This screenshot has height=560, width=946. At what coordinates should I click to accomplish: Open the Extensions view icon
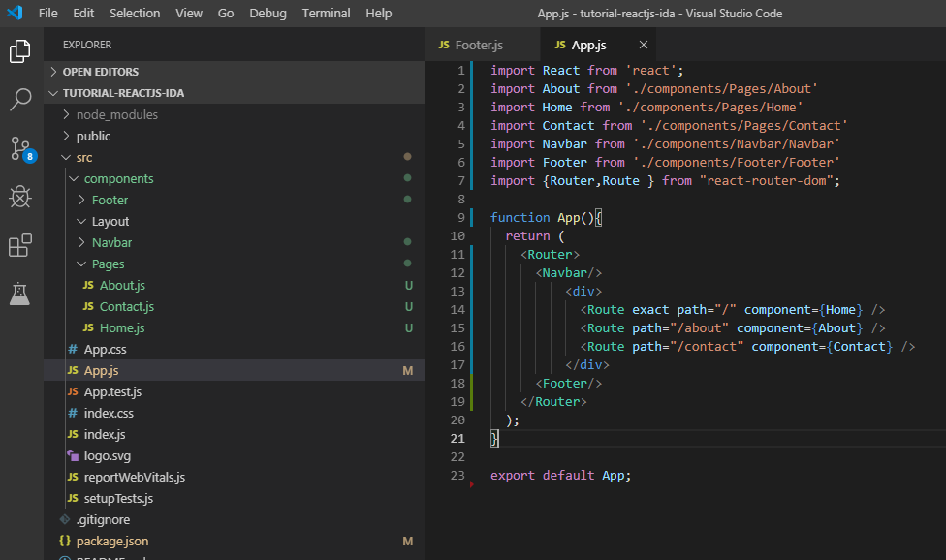[20, 245]
